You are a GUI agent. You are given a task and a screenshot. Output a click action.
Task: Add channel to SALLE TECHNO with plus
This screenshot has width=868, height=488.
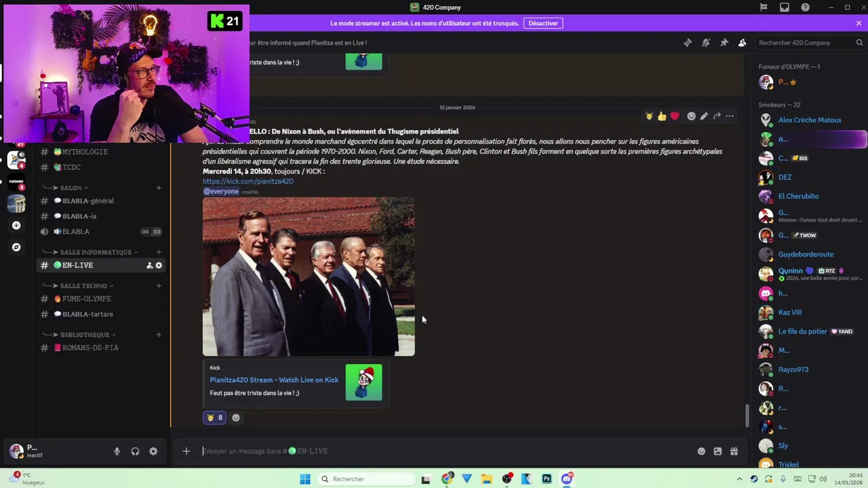159,286
